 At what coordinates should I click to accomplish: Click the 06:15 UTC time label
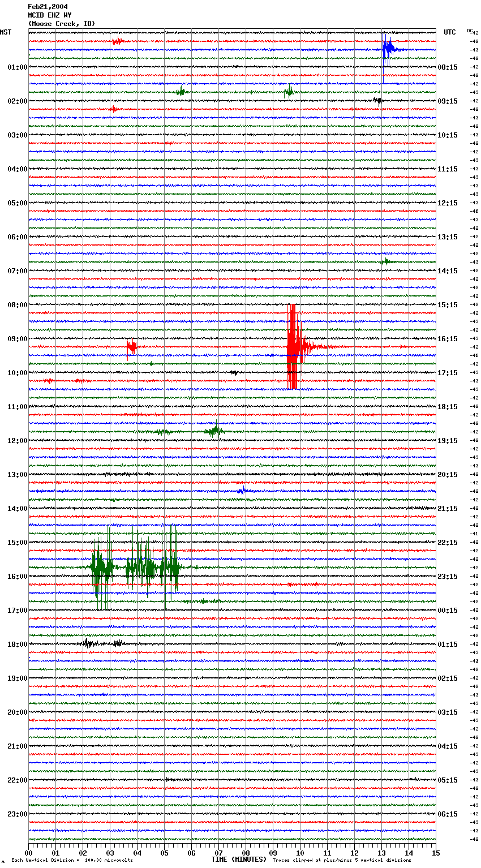pos(448,814)
